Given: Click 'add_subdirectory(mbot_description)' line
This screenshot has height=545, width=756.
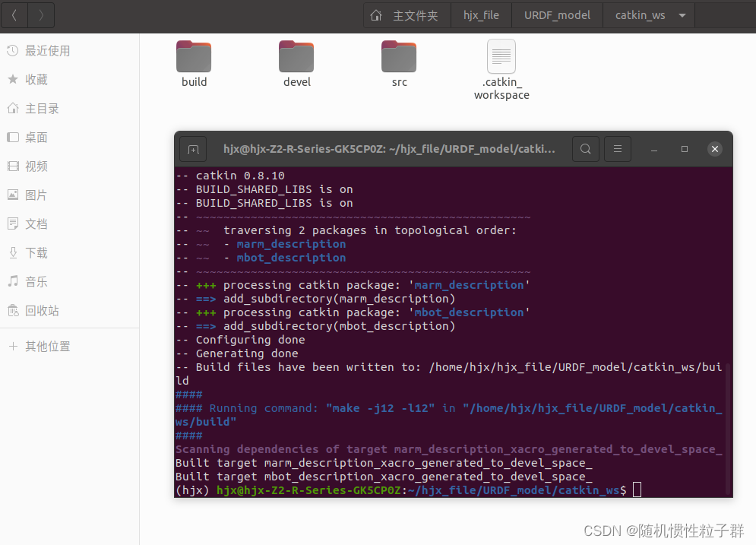Looking at the screenshot, I should click(x=315, y=326).
